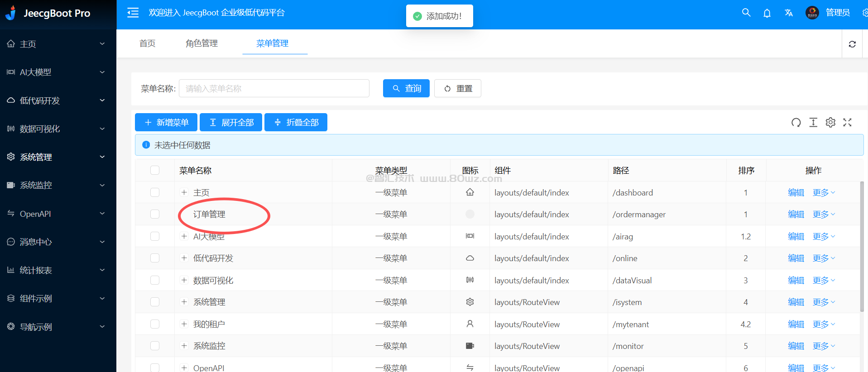The image size is (868, 372).
Task: Expand the 系统管理 table row
Action: click(184, 302)
